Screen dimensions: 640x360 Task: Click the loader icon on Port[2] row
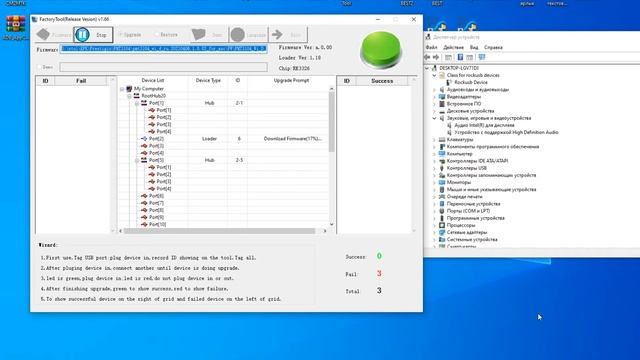point(144,139)
